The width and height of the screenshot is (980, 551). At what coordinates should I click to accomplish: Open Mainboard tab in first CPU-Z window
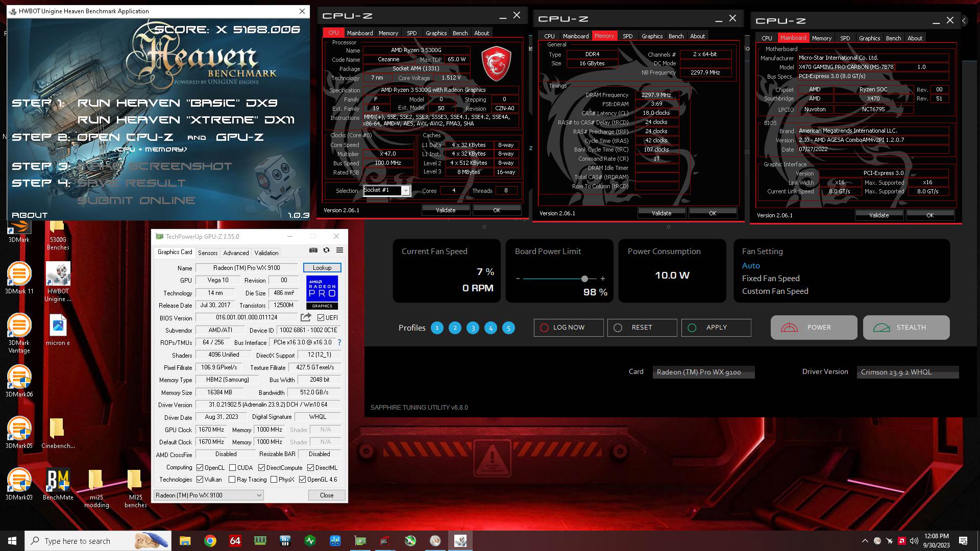pyautogui.click(x=360, y=33)
